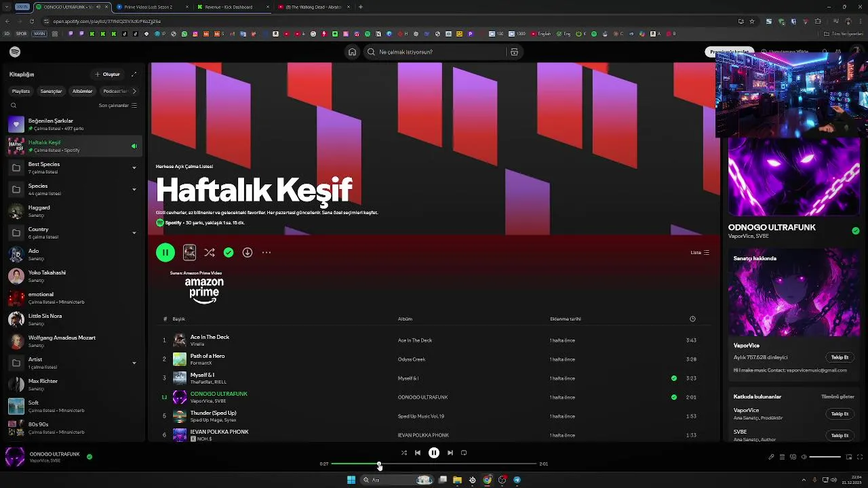Expand the Species folder

pos(134,189)
